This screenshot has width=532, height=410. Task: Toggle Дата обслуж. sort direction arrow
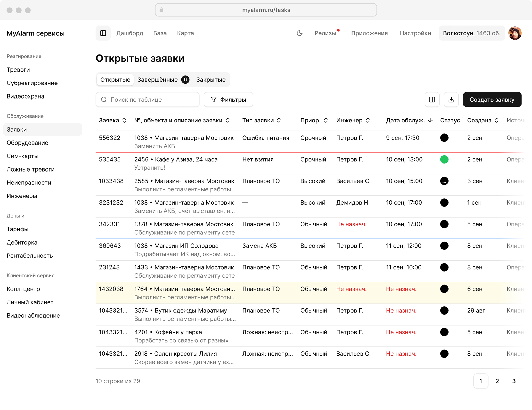tap(430, 121)
